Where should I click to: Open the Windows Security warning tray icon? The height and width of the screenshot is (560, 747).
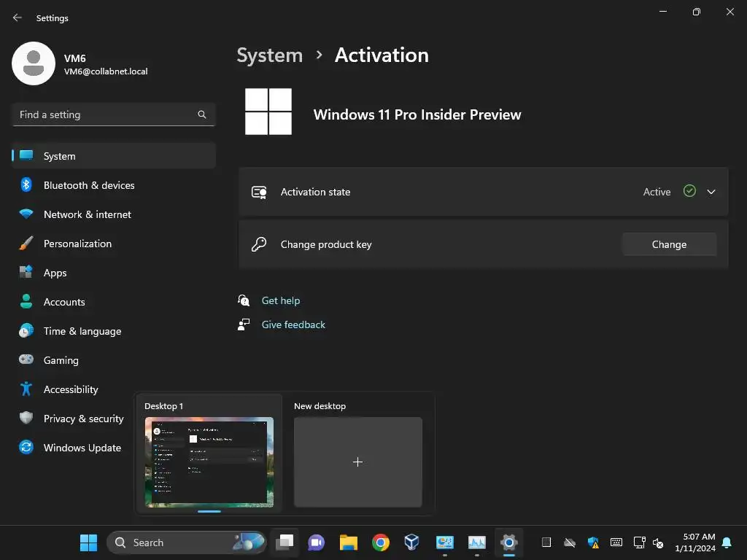(593, 542)
